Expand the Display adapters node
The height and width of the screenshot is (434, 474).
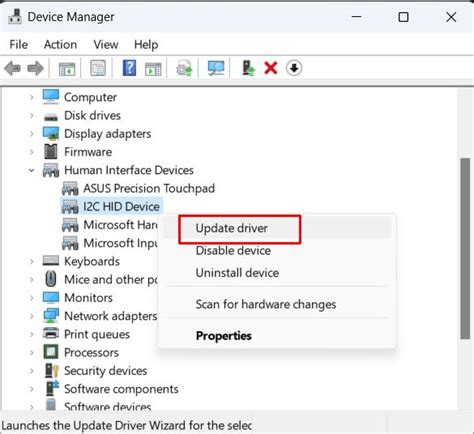tap(32, 134)
